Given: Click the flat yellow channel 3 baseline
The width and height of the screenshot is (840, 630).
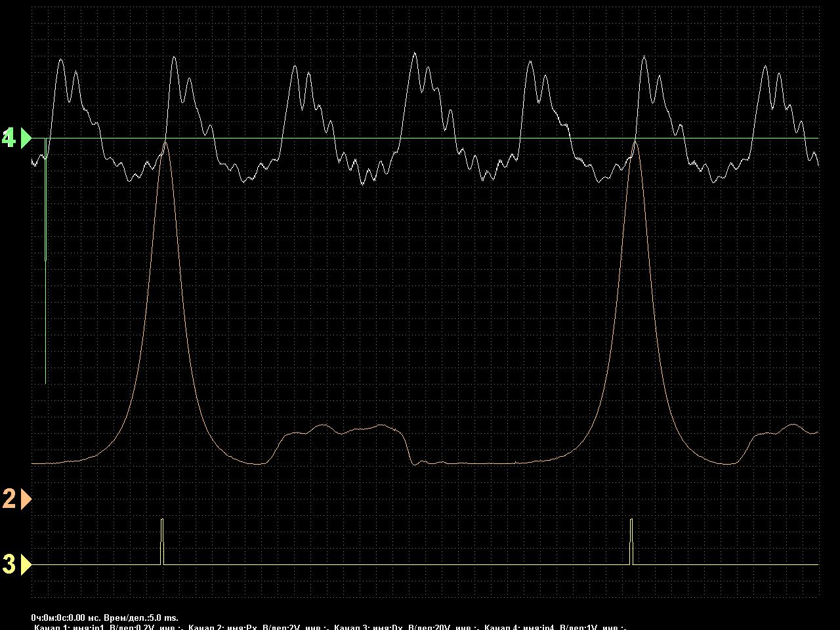Looking at the screenshot, I should click(x=394, y=564).
